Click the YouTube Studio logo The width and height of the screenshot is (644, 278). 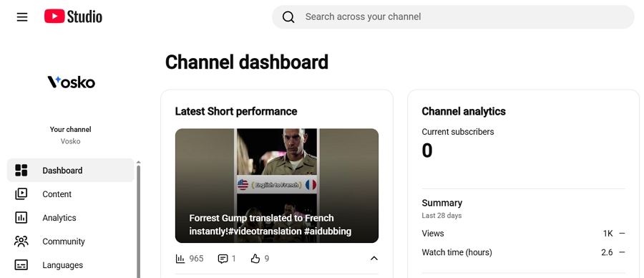[x=73, y=17]
